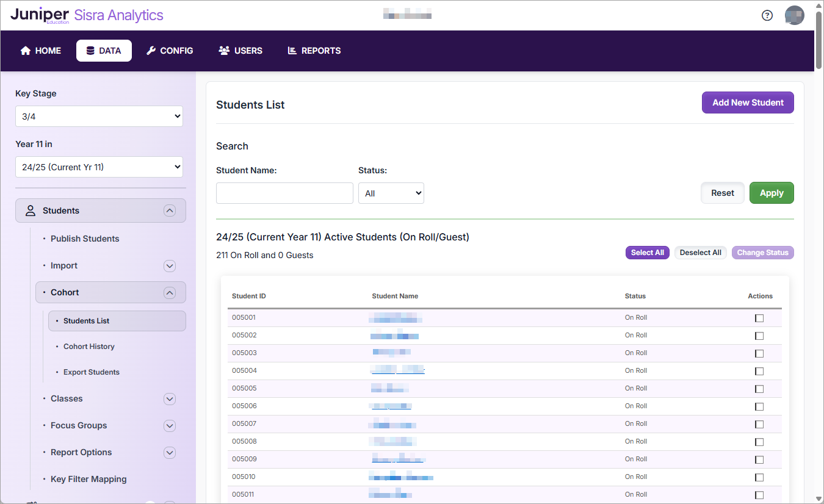Click the Juniper Sisra Analytics logo
The image size is (824, 504).
pyautogui.click(x=87, y=15)
